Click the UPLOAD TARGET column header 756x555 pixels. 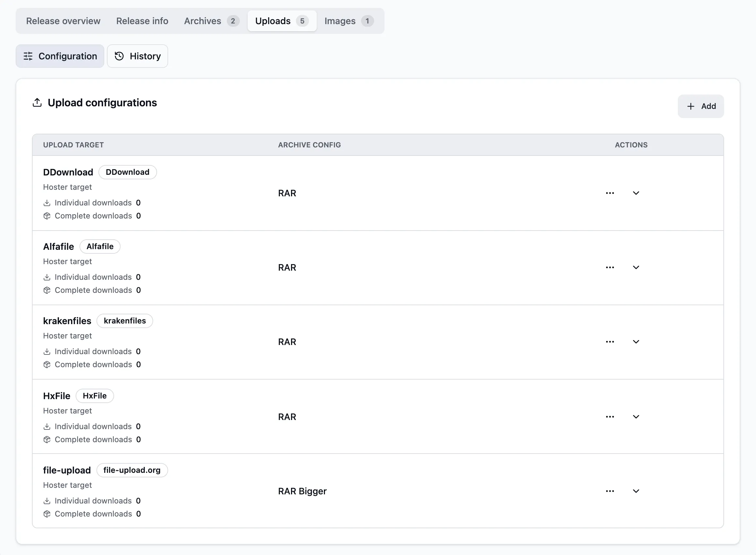point(73,145)
